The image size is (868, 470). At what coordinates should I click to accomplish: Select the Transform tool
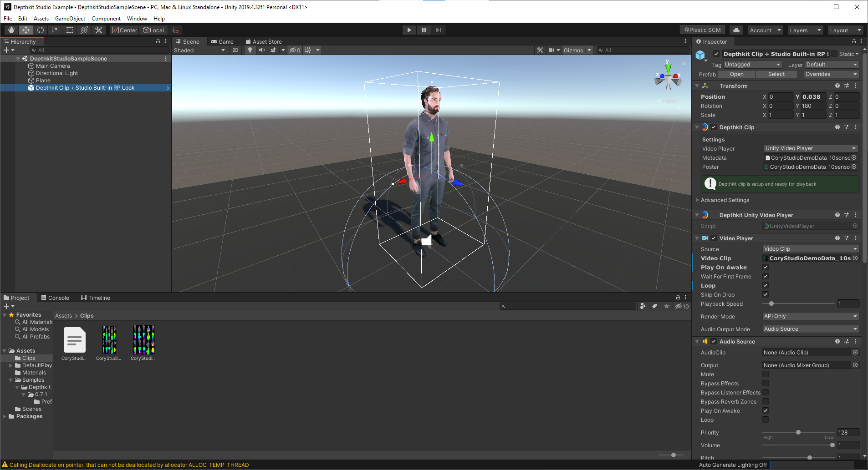click(x=84, y=30)
